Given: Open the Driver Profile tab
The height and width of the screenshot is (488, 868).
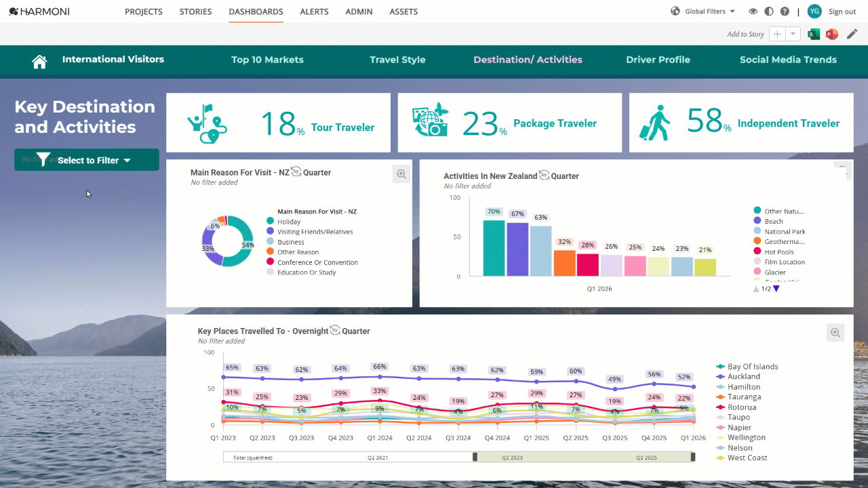Looking at the screenshot, I should click(658, 60).
